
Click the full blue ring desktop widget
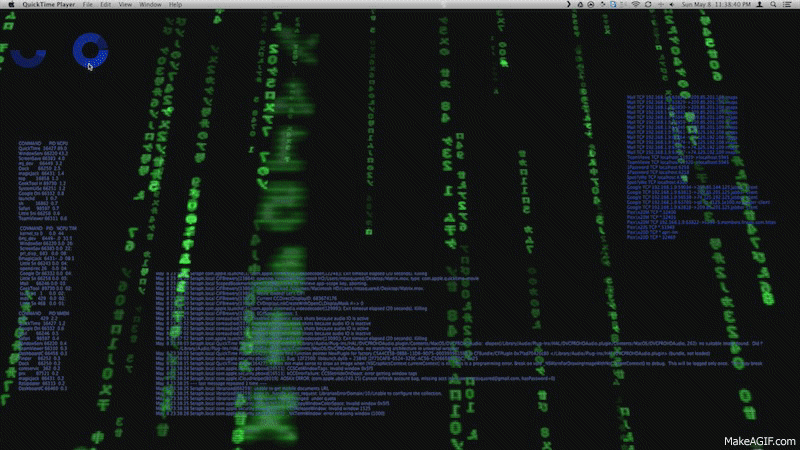point(90,50)
